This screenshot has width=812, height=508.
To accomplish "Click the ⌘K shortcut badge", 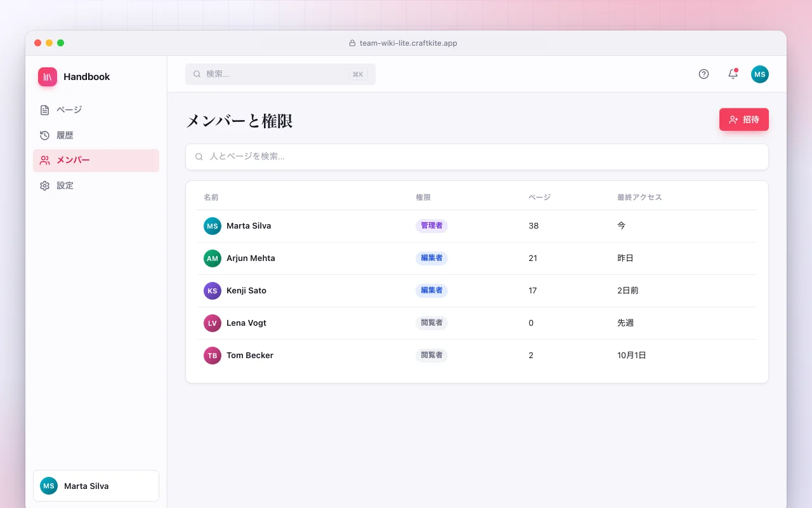I will [358, 74].
